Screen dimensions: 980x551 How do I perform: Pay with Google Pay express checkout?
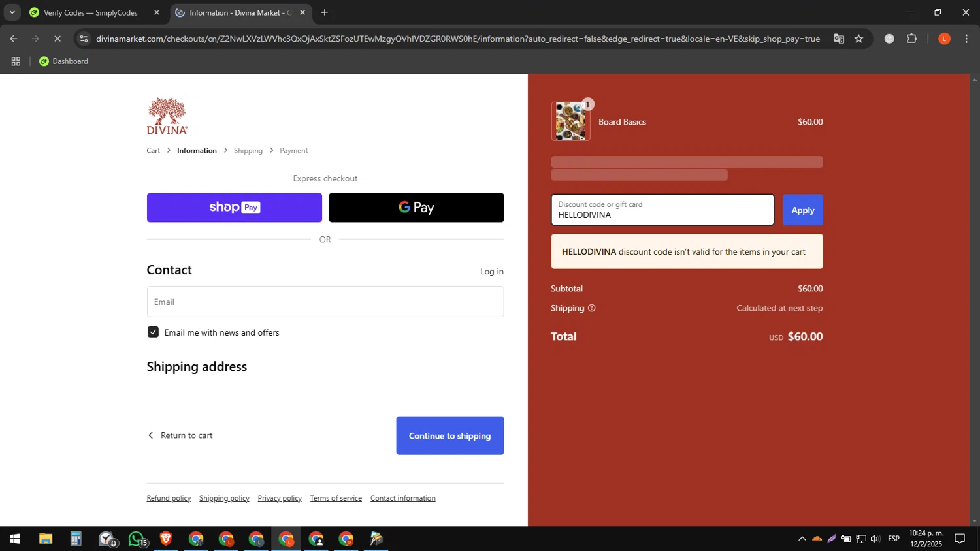point(416,208)
